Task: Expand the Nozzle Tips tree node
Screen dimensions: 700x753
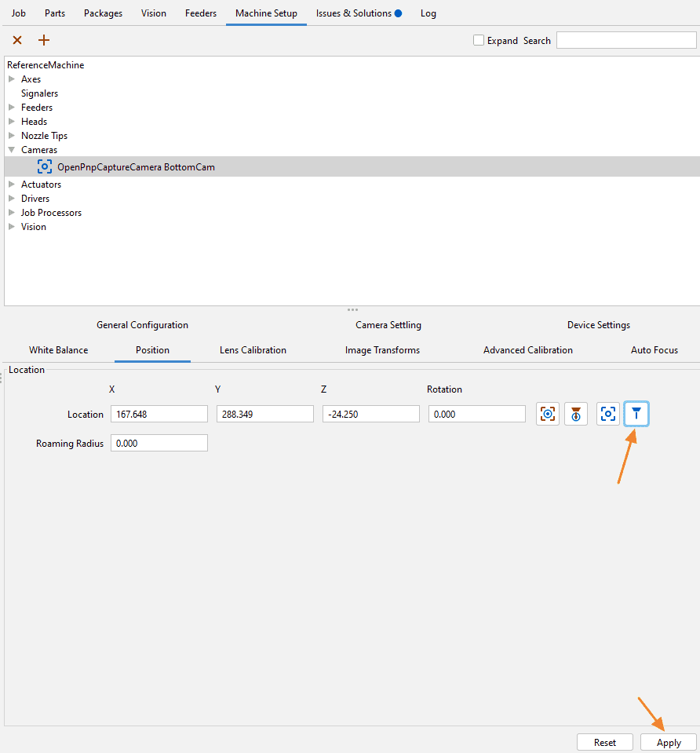Action: tap(12, 136)
